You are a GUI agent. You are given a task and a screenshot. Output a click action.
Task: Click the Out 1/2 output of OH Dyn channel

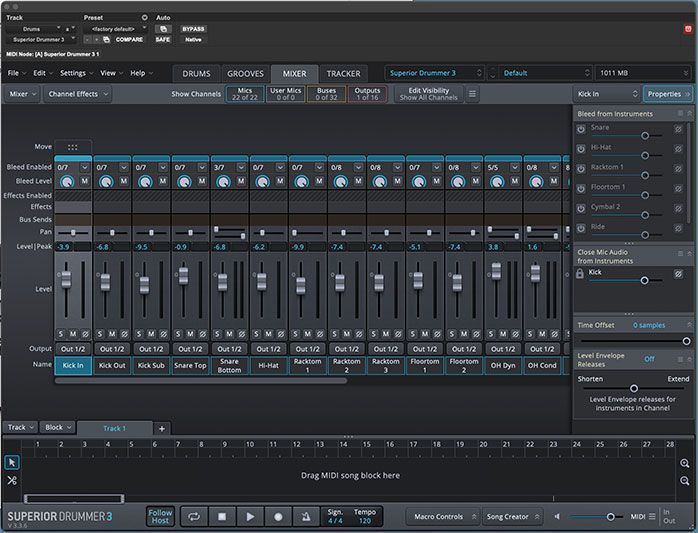[503, 349]
